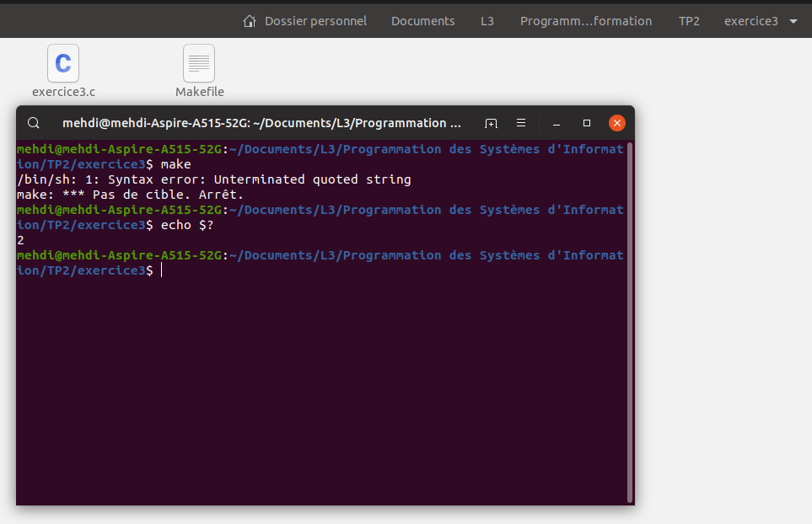Select the exercice3.c filename label
Image resolution: width=812 pixels, height=524 pixels.
pyautogui.click(x=62, y=92)
